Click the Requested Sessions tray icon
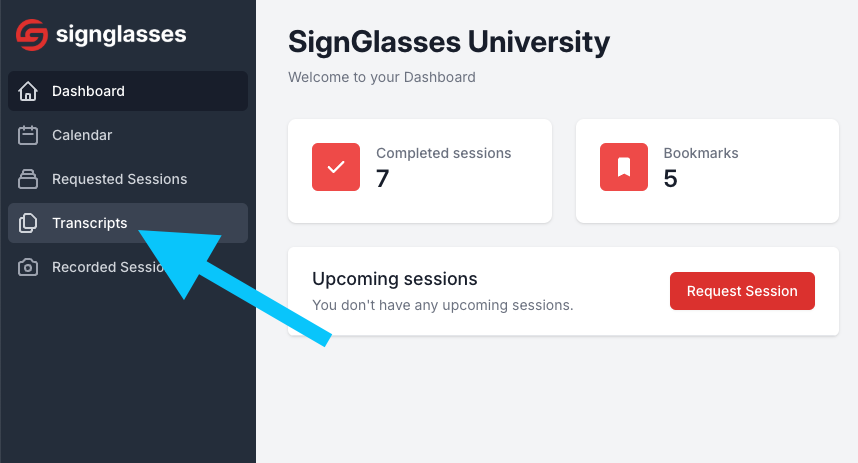The height and width of the screenshot is (463, 858). (x=28, y=179)
